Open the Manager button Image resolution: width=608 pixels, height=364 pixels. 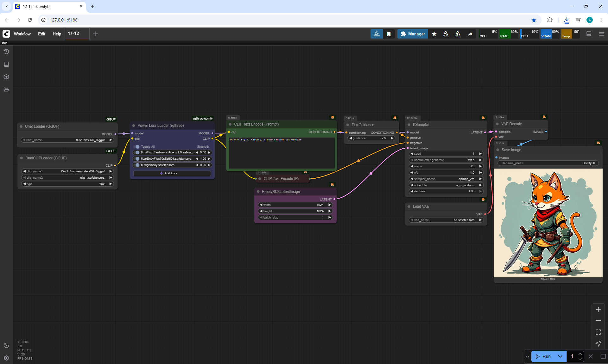pos(413,34)
